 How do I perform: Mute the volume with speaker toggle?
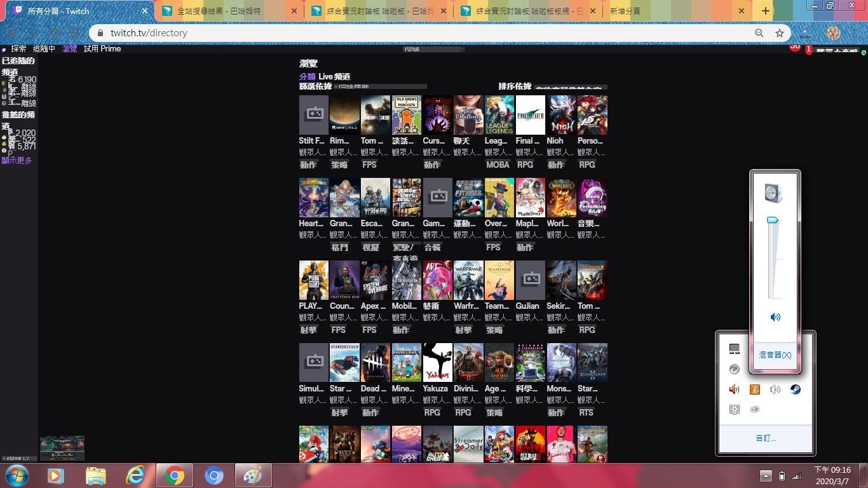coord(775,317)
